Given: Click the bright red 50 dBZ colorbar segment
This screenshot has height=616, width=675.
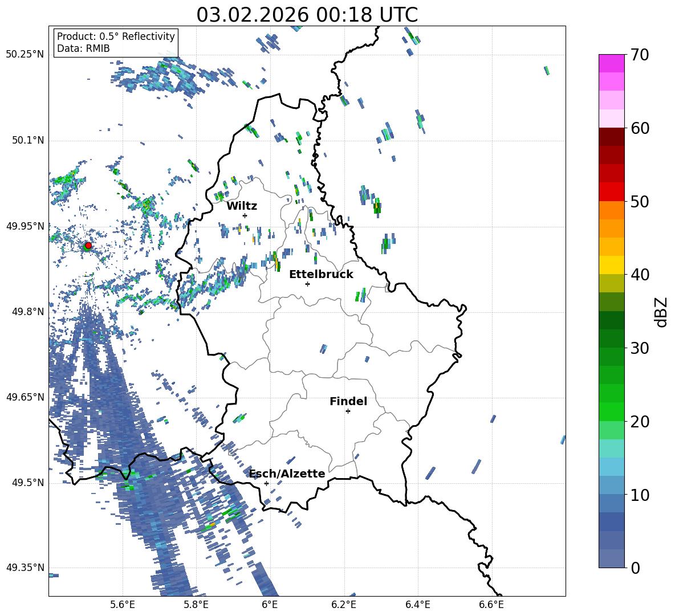Looking at the screenshot, I should 611,192.
